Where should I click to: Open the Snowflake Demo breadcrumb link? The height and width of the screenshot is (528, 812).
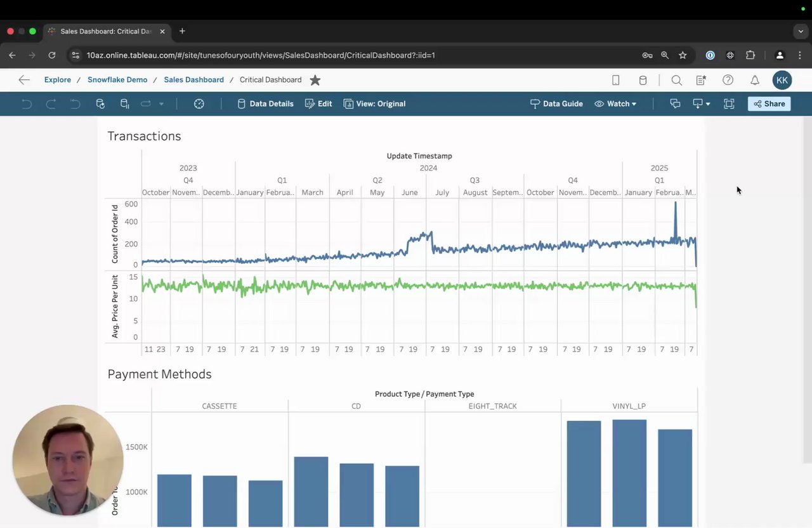coord(117,80)
